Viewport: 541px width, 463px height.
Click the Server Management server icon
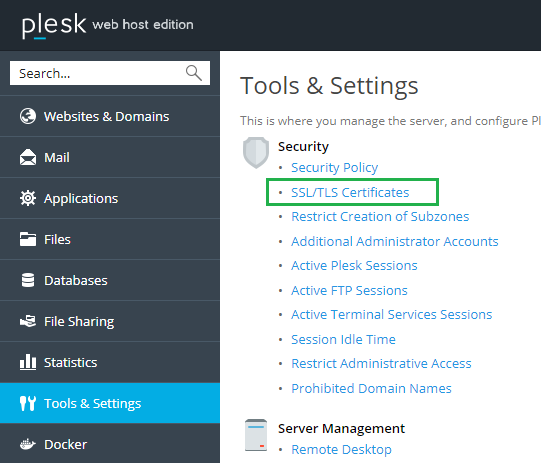tap(256, 435)
